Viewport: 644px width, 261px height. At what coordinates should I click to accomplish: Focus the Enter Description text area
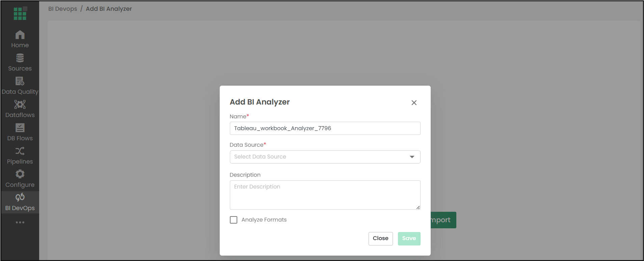point(325,195)
